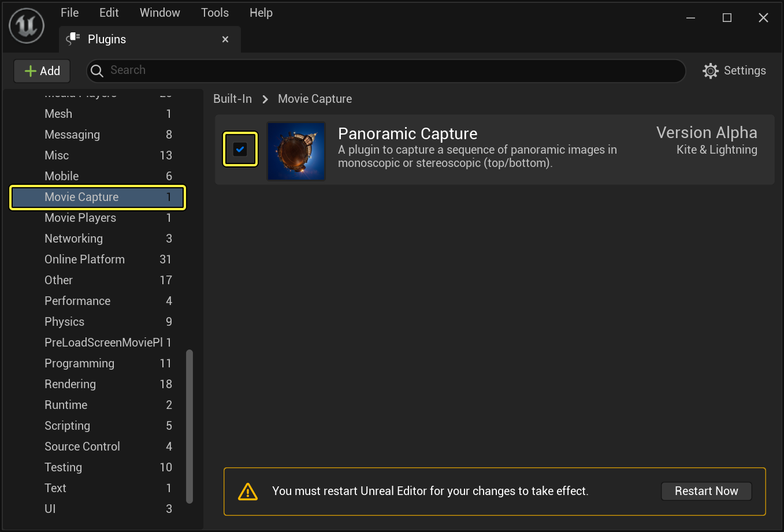Select the Networking category
Screen dimensions: 784x532
pyautogui.click(x=98, y=239)
